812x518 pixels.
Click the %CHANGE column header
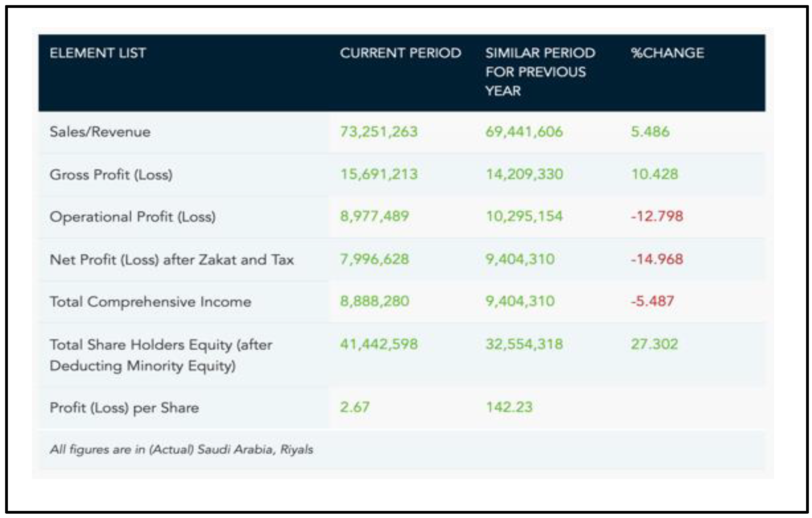667,53
